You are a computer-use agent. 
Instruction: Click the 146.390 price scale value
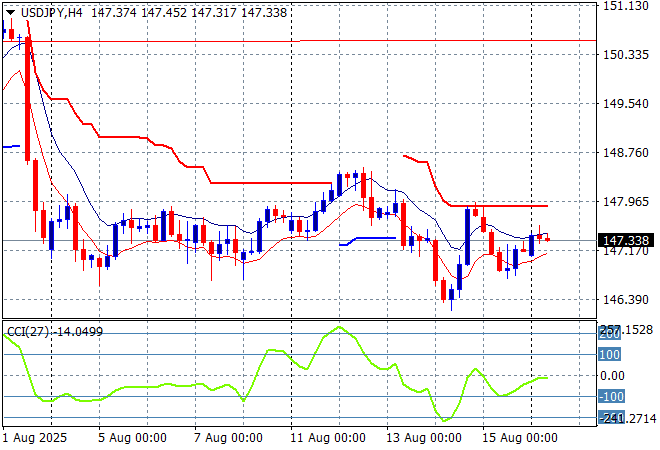point(626,300)
